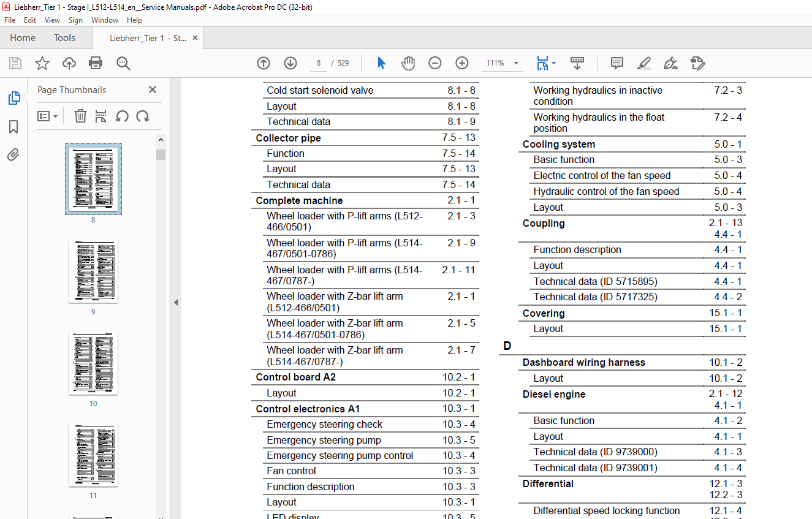Open the thumbnails options dropdown
The width and height of the screenshot is (812, 519).
[47, 116]
